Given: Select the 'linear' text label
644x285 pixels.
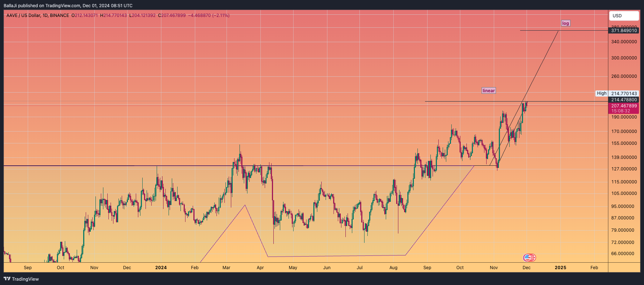Looking at the screenshot, I should tap(489, 91).
